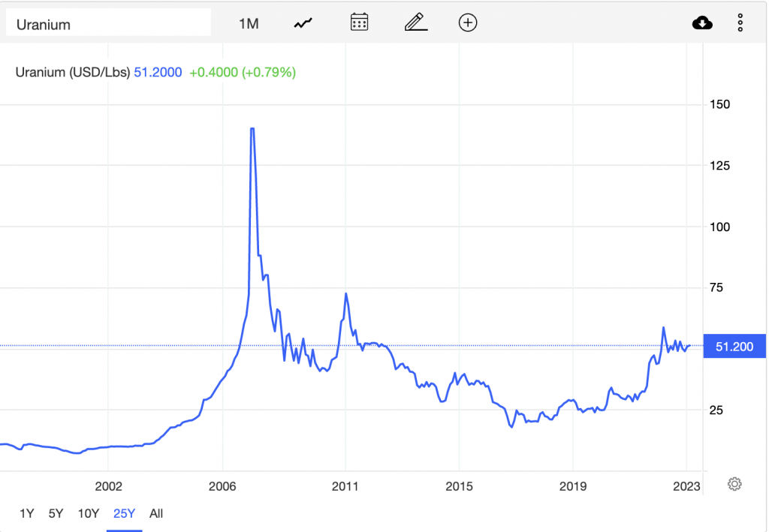Click the 150 y-axis label
Image resolution: width=769 pixels, height=532 pixels.
tap(720, 104)
